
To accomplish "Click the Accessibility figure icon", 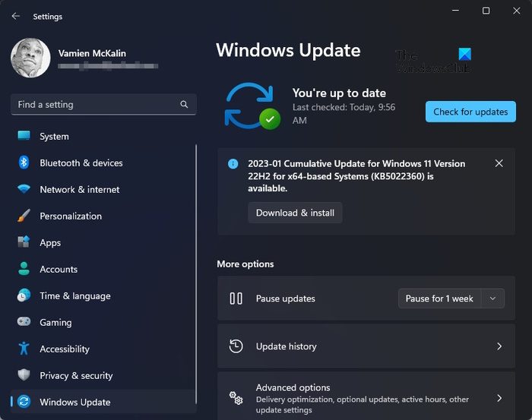I will pos(24,348).
